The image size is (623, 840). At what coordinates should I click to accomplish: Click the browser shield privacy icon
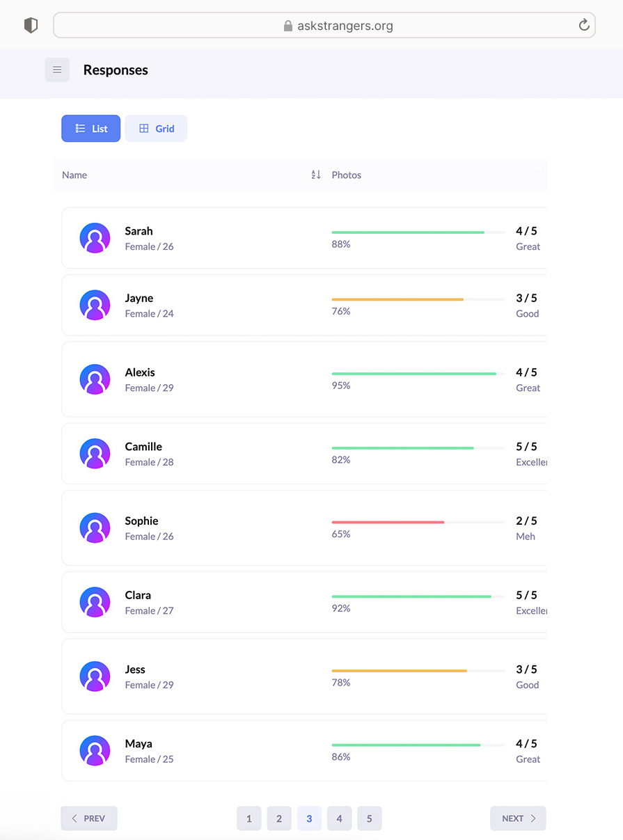point(31,26)
